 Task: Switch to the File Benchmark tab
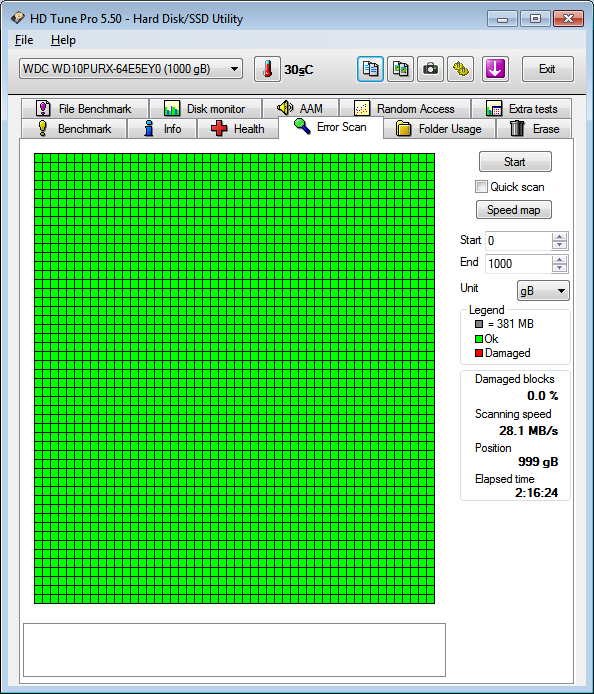point(84,108)
